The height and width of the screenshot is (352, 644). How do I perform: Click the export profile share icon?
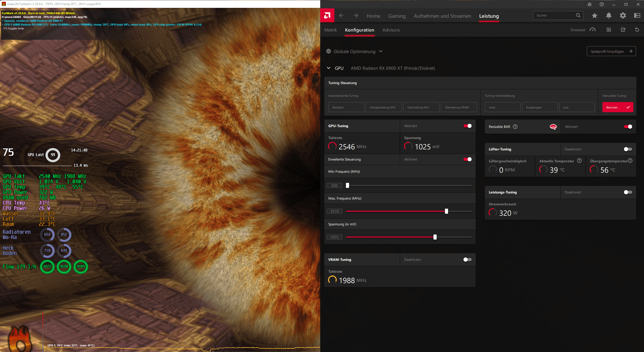(623, 30)
